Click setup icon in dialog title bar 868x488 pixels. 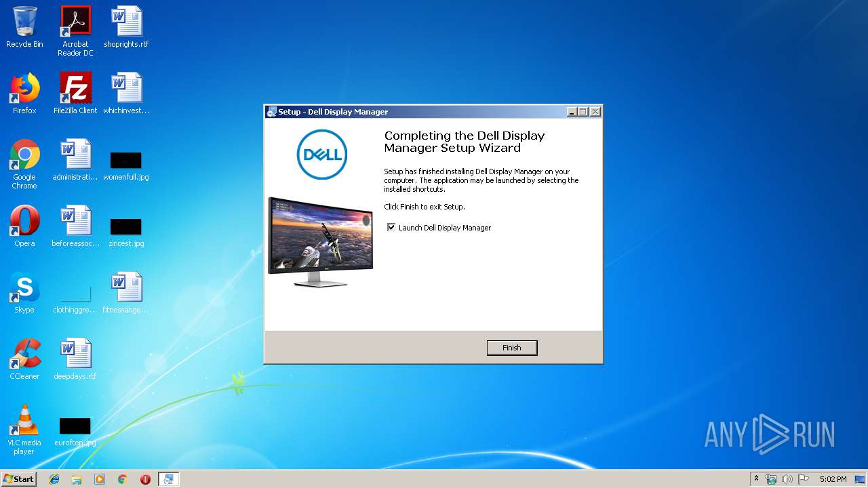pos(271,112)
